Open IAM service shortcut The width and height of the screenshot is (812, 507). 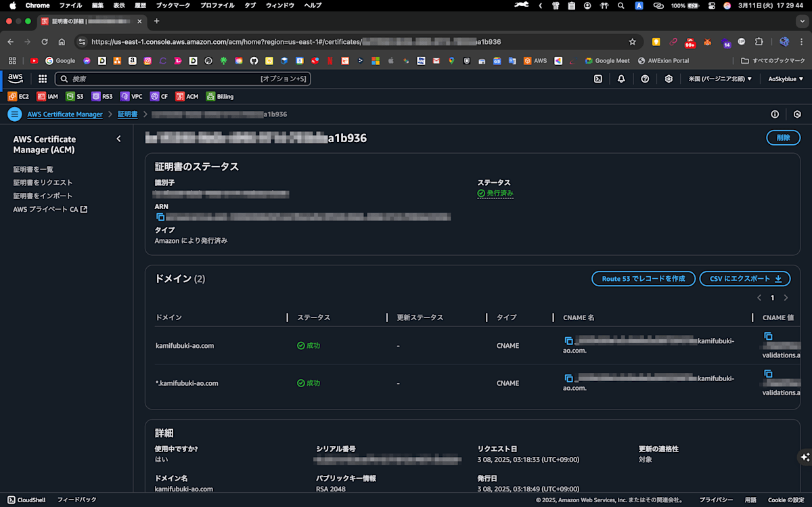[47, 96]
